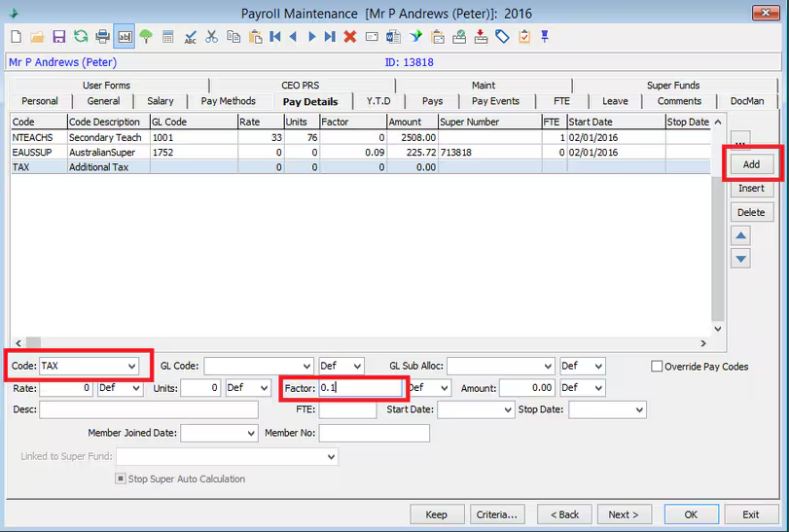Switch to the Leave tab
Viewport: 789px width, 532px height.
coord(615,101)
